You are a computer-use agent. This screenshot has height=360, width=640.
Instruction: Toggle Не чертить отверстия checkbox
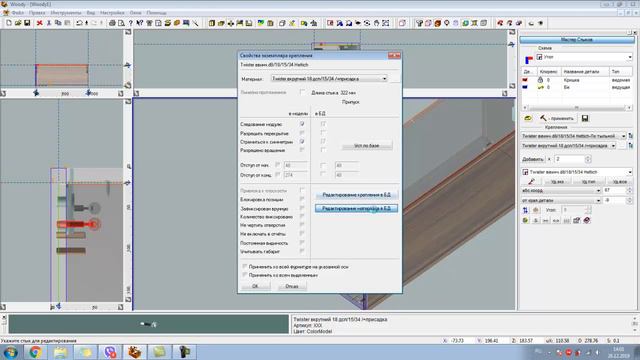(x=302, y=225)
